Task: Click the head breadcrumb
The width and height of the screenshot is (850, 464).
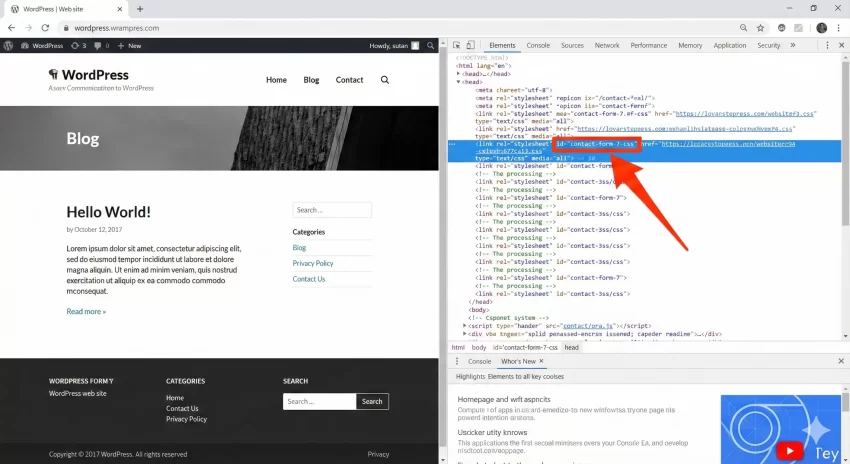Action: 571,347
